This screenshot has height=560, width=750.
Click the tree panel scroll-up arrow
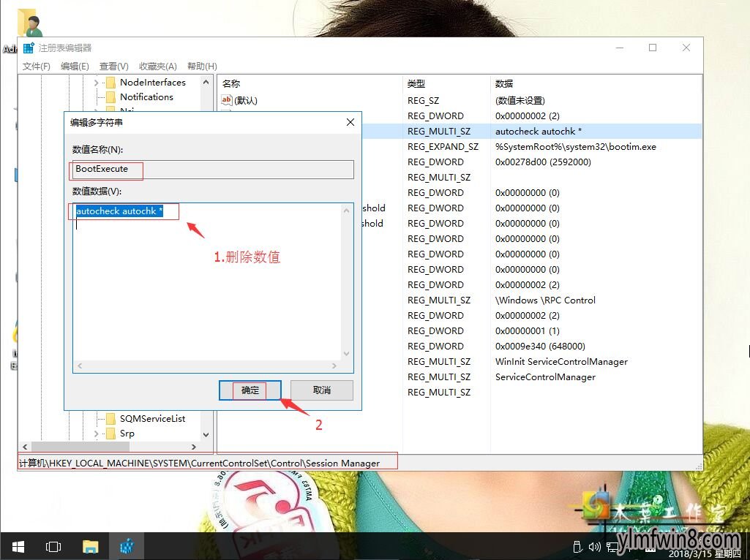pyautogui.click(x=206, y=82)
